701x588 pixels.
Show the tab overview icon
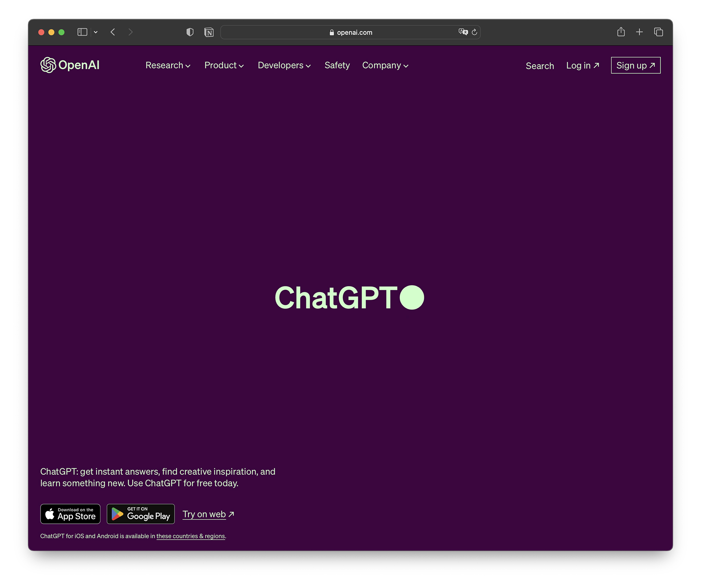click(x=658, y=32)
